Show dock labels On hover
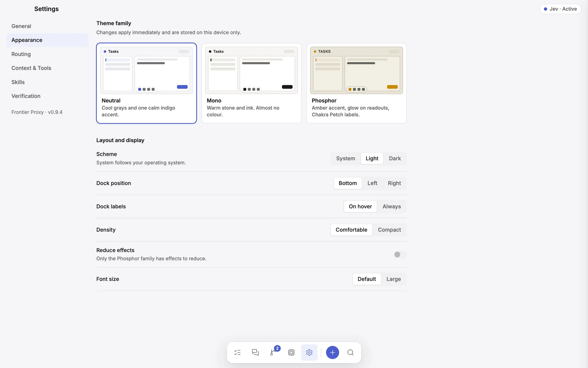588x368 pixels. [x=360, y=206]
